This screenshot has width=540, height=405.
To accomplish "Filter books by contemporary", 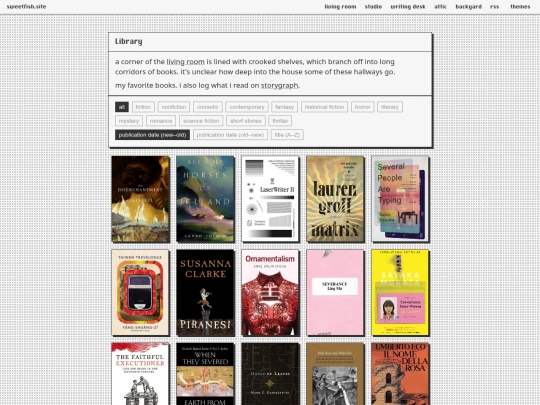I will click(x=247, y=107).
